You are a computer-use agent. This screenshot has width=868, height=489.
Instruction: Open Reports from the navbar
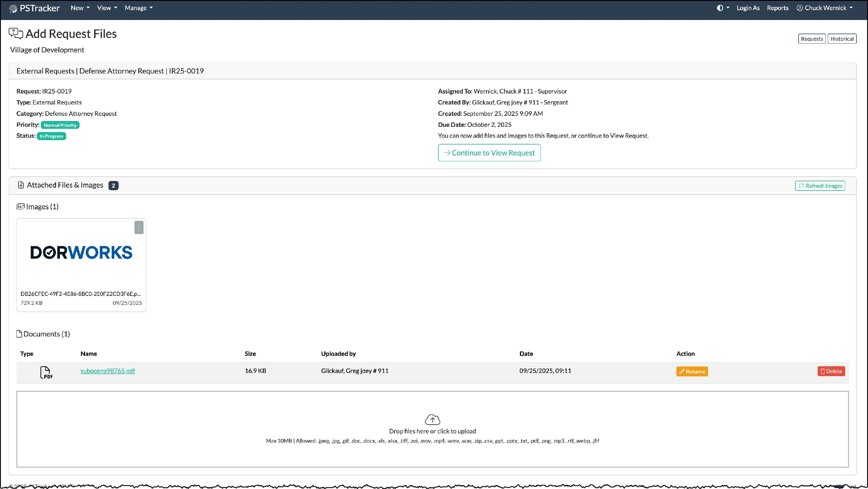[x=777, y=8]
